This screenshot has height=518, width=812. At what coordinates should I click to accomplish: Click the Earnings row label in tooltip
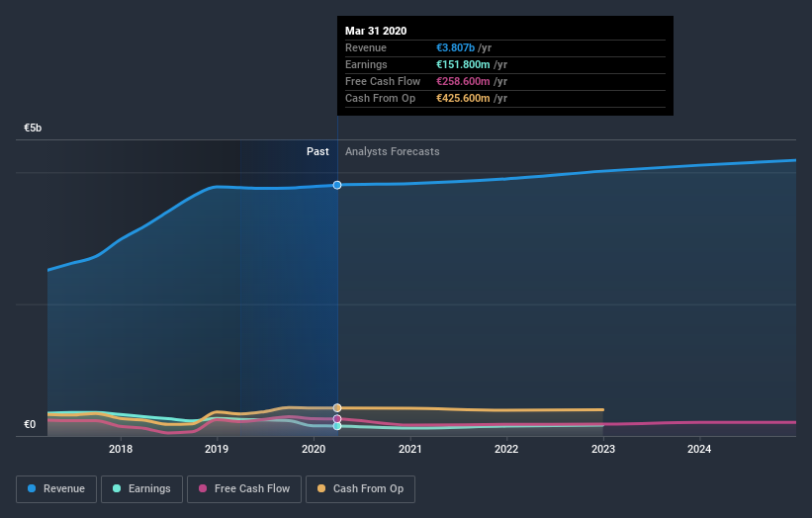(x=366, y=64)
